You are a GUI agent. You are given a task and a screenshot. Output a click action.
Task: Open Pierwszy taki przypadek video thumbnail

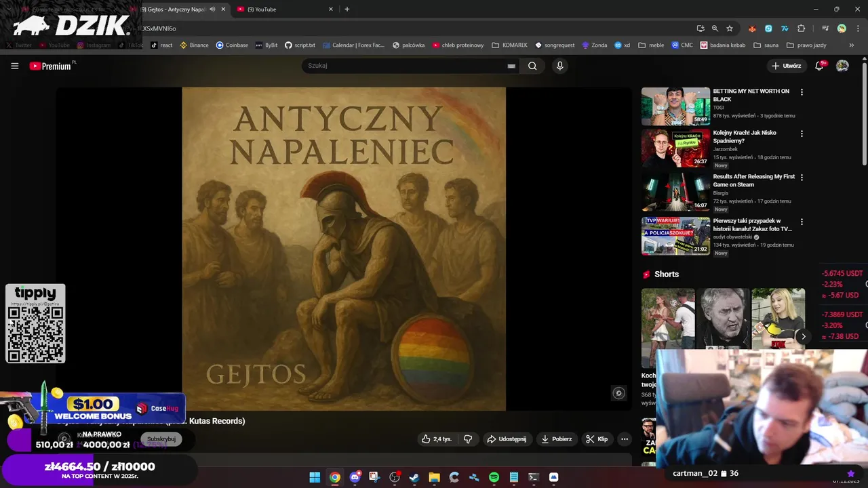[x=675, y=236]
